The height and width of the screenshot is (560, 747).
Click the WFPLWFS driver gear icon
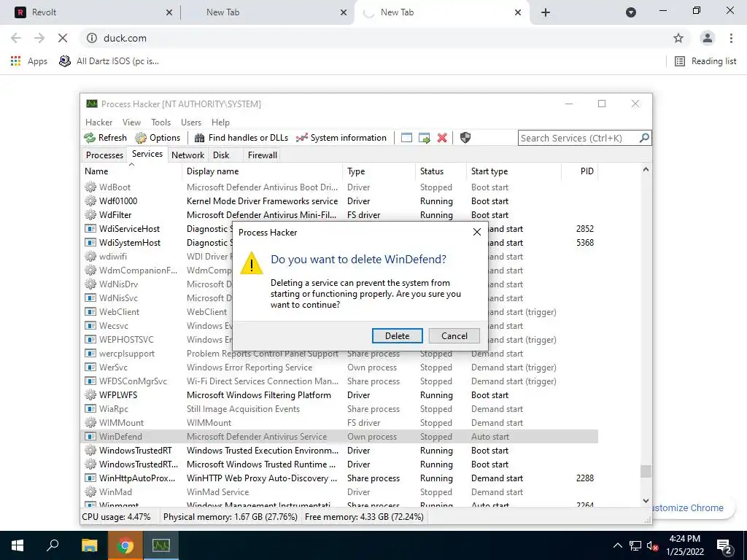pos(90,394)
